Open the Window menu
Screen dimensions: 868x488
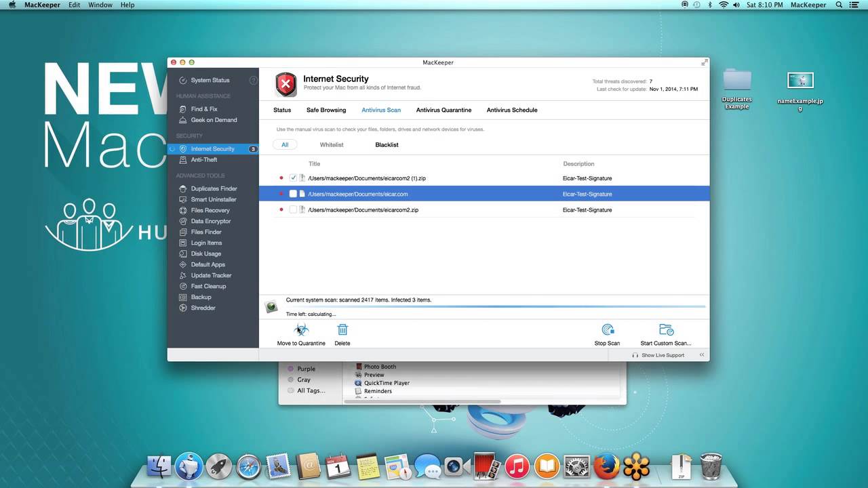[x=100, y=5]
